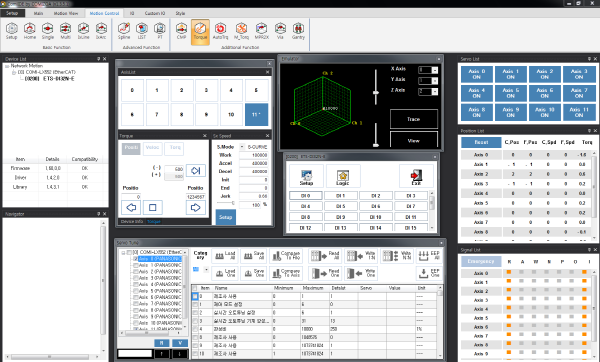600x362 pixels.
Task: Open the Logic icon in ETS panel
Action: point(342,176)
